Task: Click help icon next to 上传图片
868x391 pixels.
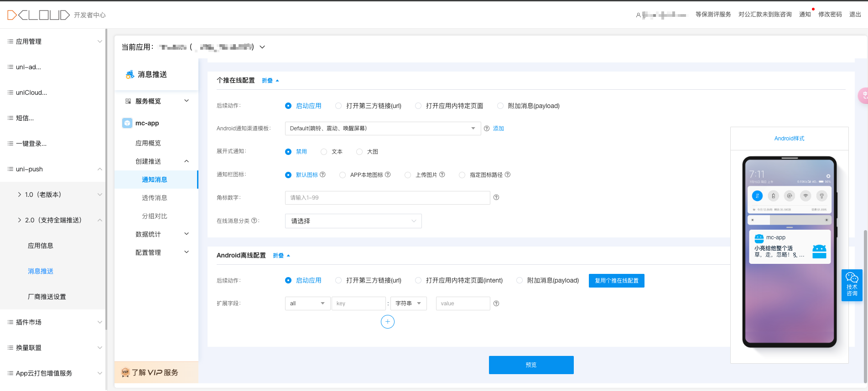Action: [442, 175]
